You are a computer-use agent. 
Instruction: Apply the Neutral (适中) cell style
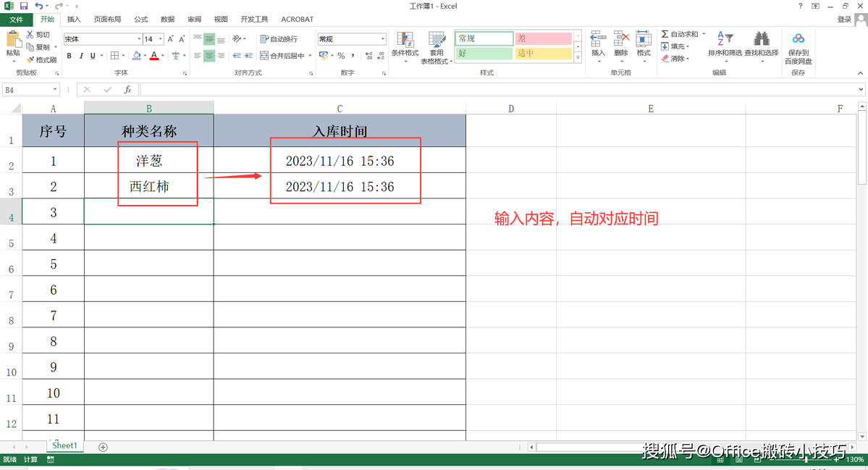coord(543,53)
